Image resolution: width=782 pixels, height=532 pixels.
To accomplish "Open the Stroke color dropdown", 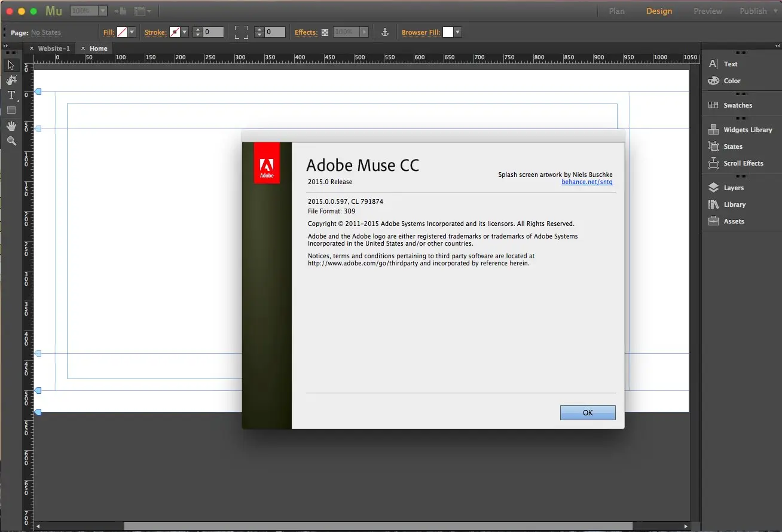I will point(184,32).
